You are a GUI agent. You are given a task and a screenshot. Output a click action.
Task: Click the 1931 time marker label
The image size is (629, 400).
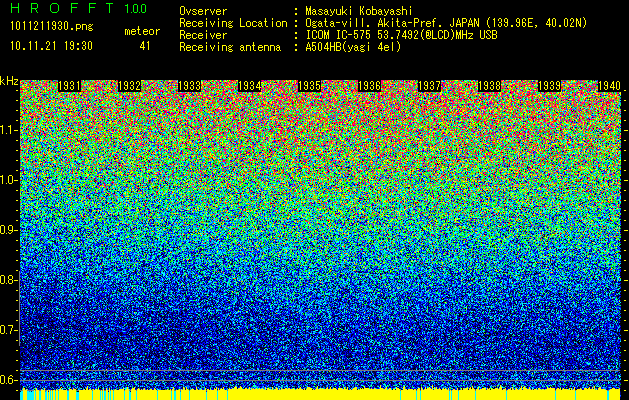(x=69, y=86)
